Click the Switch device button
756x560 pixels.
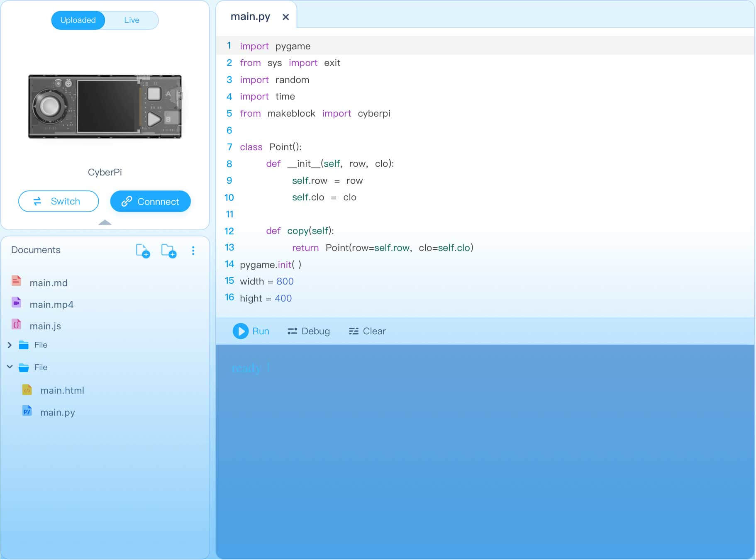pos(59,202)
